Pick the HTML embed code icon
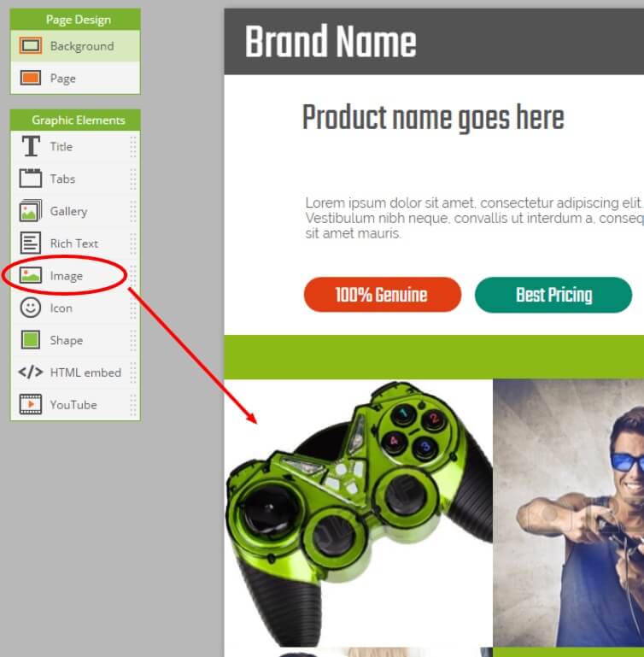The height and width of the screenshot is (657, 644). (31, 372)
